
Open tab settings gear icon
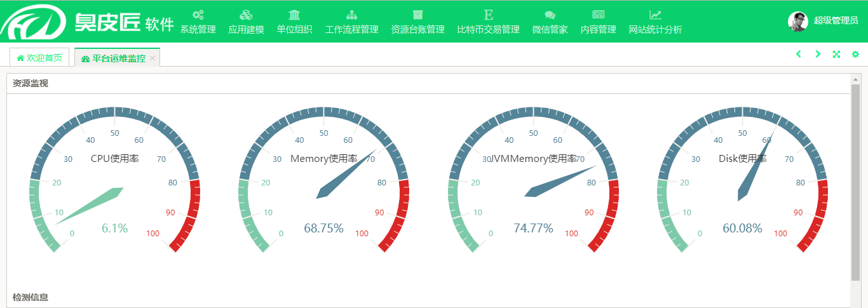click(x=855, y=54)
